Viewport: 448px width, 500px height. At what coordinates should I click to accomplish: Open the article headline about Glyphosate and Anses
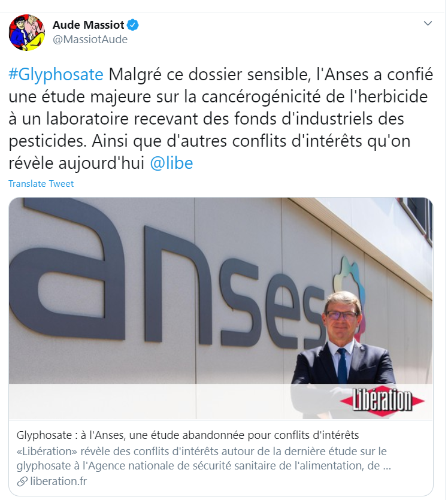pos(187,435)
